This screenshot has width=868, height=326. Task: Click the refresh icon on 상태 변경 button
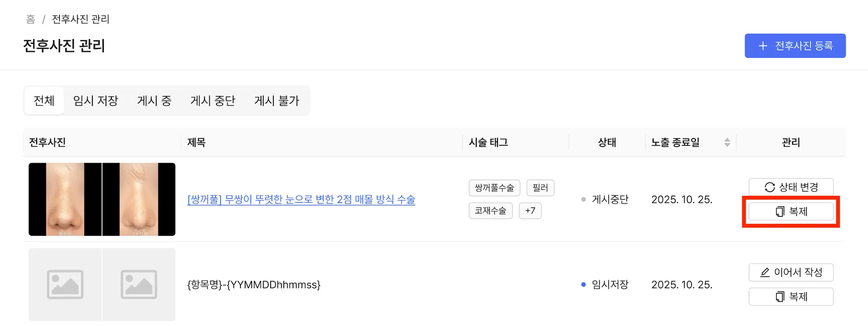pyautogui.click(x=770, y=187)
